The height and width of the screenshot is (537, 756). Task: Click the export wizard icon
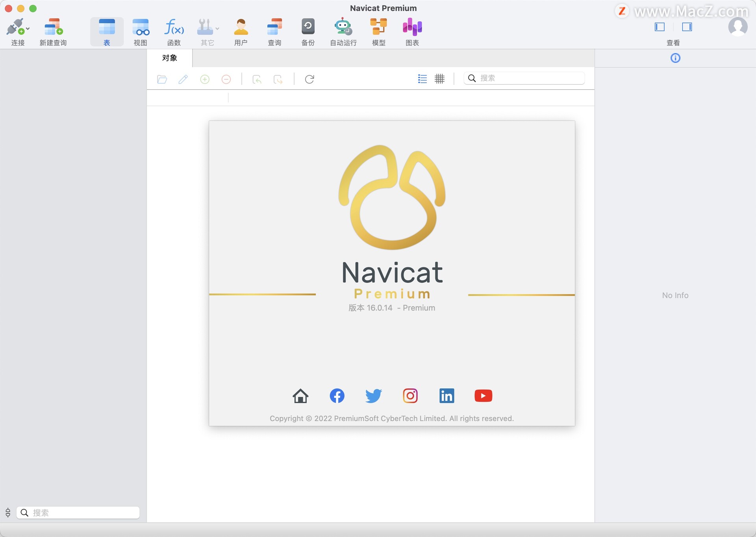[x=278, y=79]
